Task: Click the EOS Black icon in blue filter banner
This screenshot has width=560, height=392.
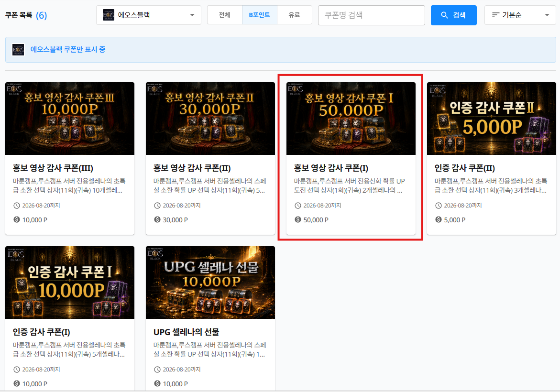Action: point(18,50)
